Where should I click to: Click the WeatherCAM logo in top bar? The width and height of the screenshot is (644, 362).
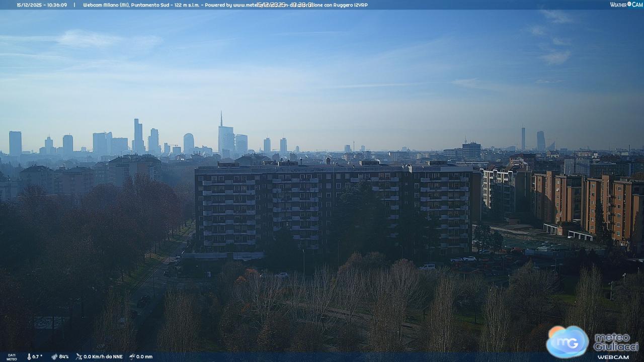(x=626, y=5)
